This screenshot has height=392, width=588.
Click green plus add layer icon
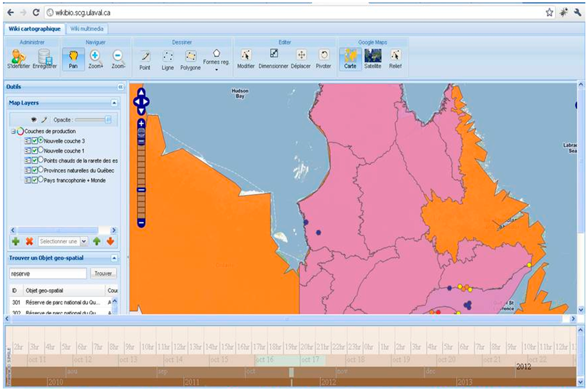[x=16, y=241]
